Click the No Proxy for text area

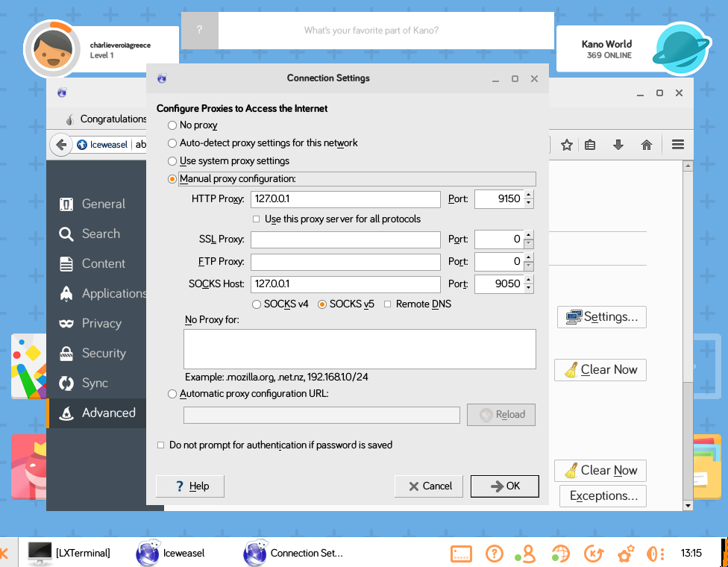[x=360, y=349]
